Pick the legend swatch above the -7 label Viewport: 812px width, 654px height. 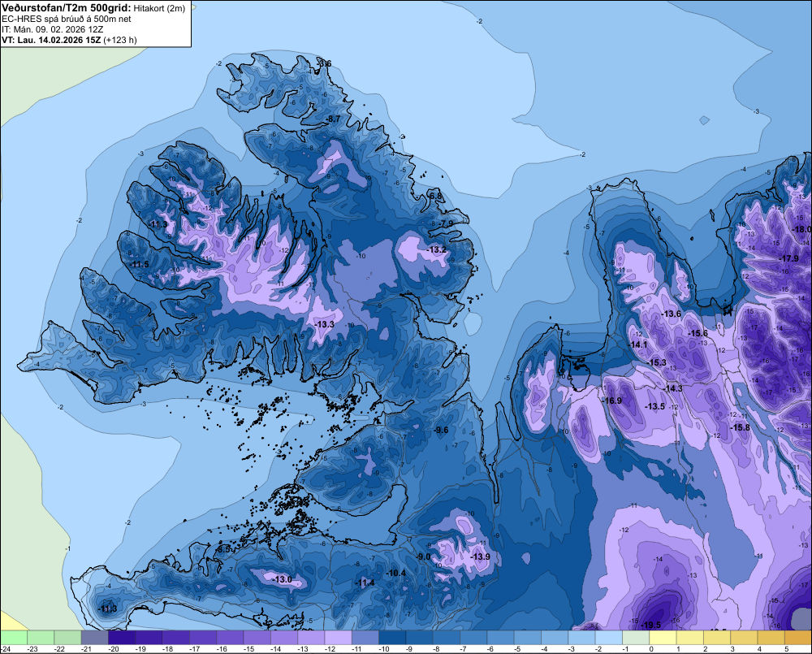[x=474, y=637]
